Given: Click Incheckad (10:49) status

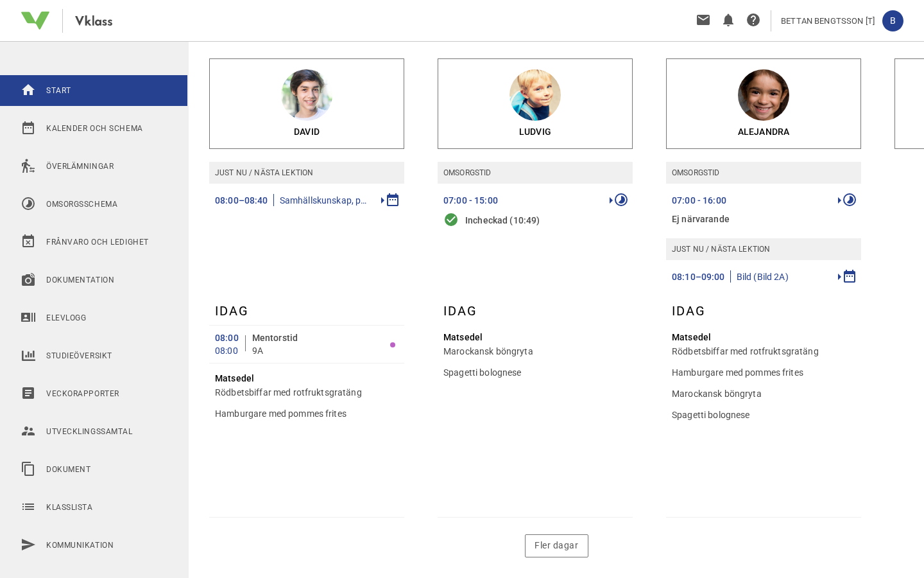Looking at the screenshot, I should (x=502, y=220).
